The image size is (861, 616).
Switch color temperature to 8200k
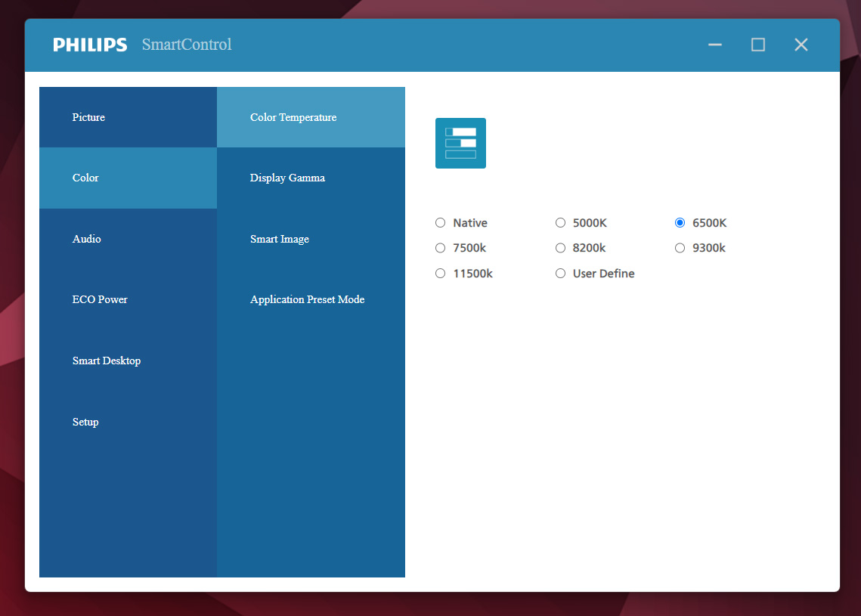point(561,248)
